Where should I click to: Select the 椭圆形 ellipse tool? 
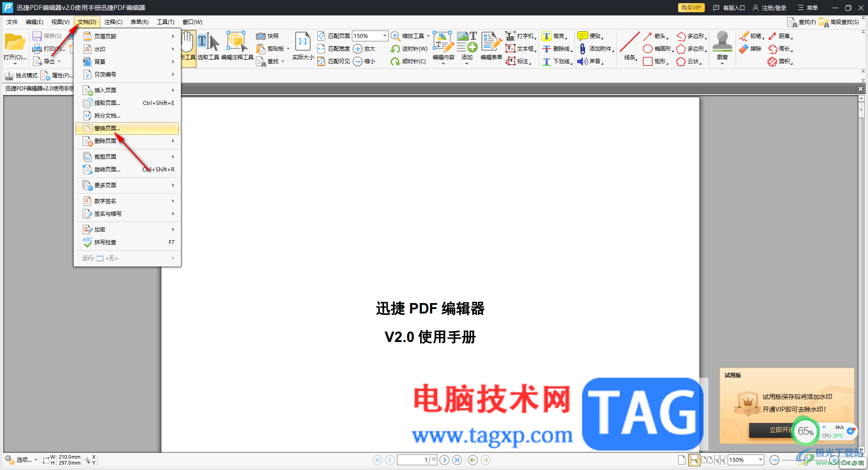tap(658, 49)
